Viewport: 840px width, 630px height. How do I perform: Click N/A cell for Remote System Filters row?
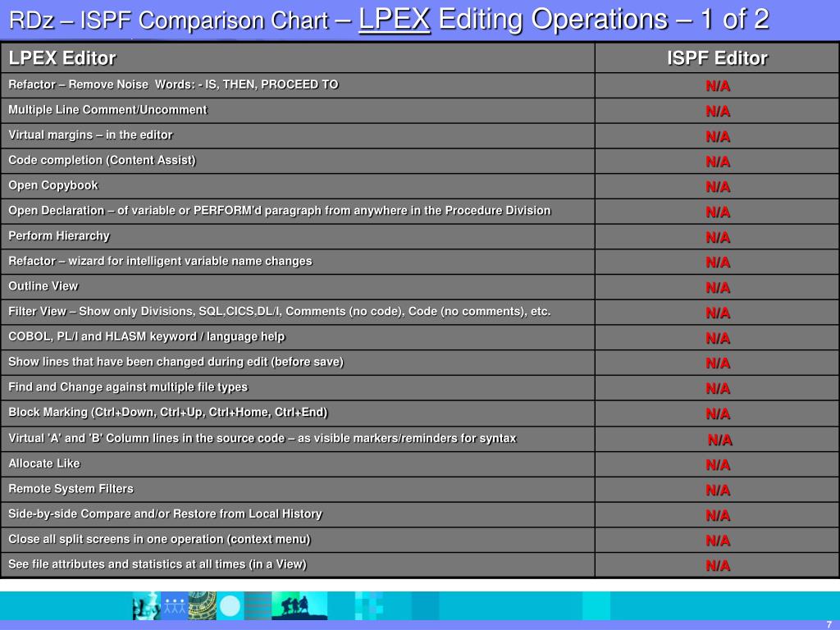tap(717, 490)
